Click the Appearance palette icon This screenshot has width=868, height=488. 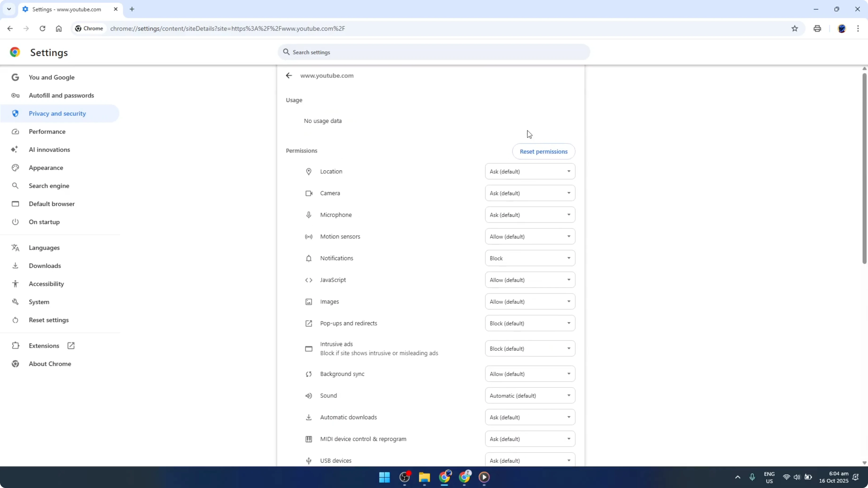pos(15,167)
